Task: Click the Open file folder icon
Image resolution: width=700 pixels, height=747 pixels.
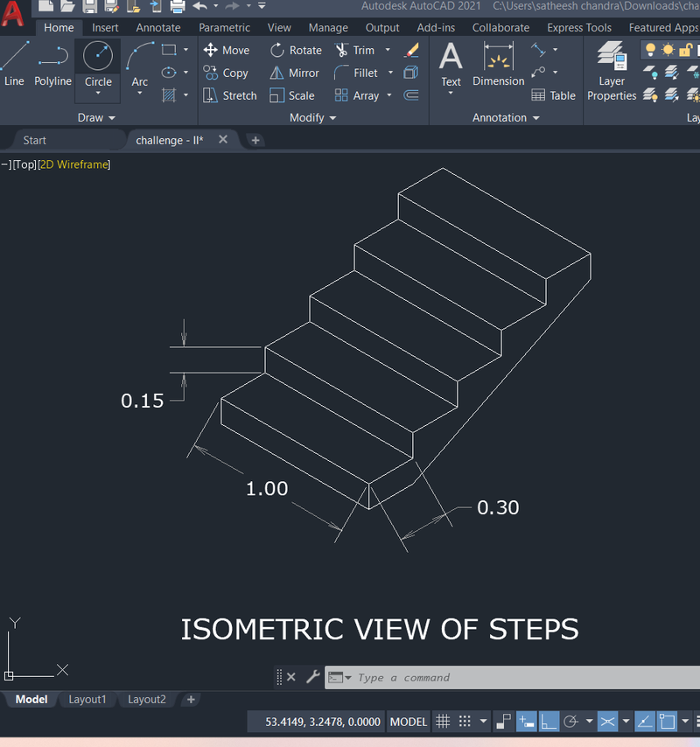Action: pyautogui.click(x=67, y=5)
